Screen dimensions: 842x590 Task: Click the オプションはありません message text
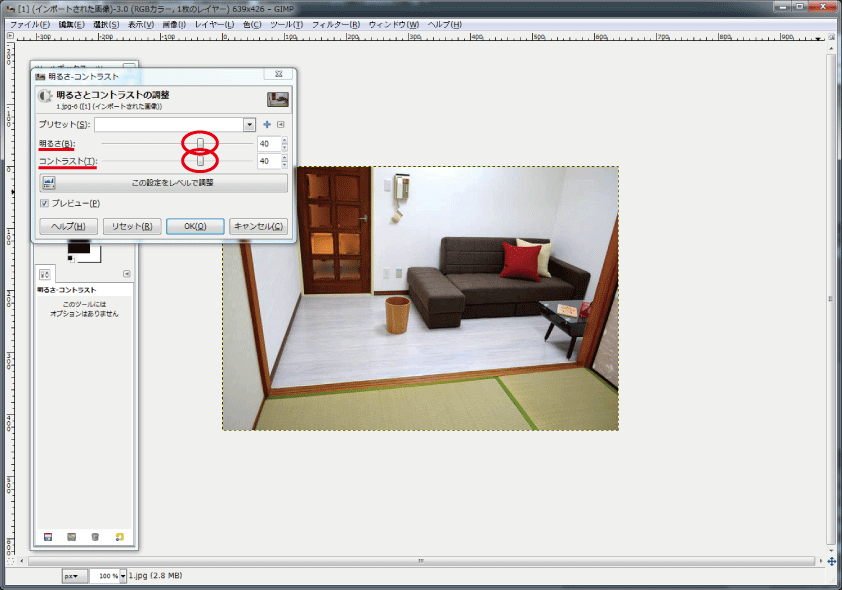click(x=84, y=314)
